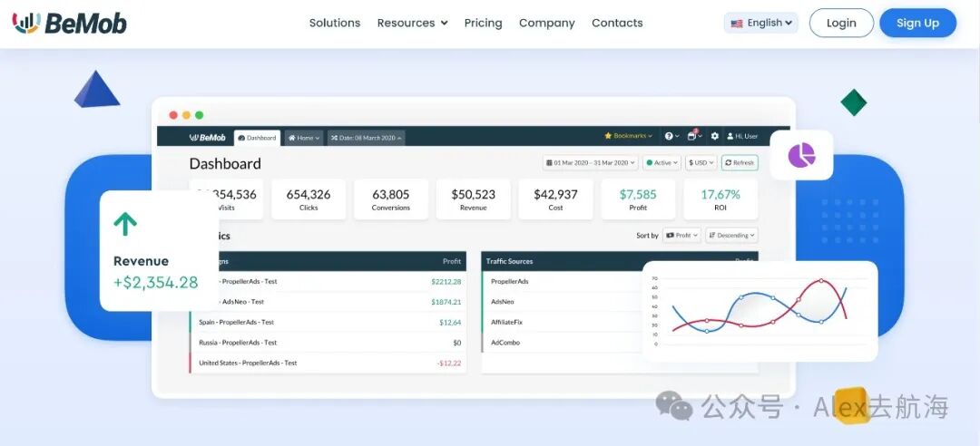Navigate to Contacts
The height and width of the screenshot is (446, 980).
click(x=617, y=23)
